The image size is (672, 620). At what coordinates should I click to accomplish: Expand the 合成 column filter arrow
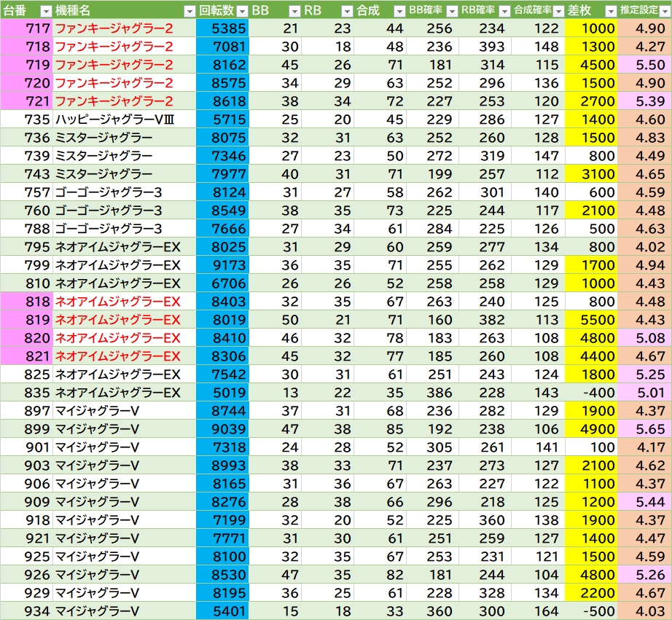tap(399, 11)
